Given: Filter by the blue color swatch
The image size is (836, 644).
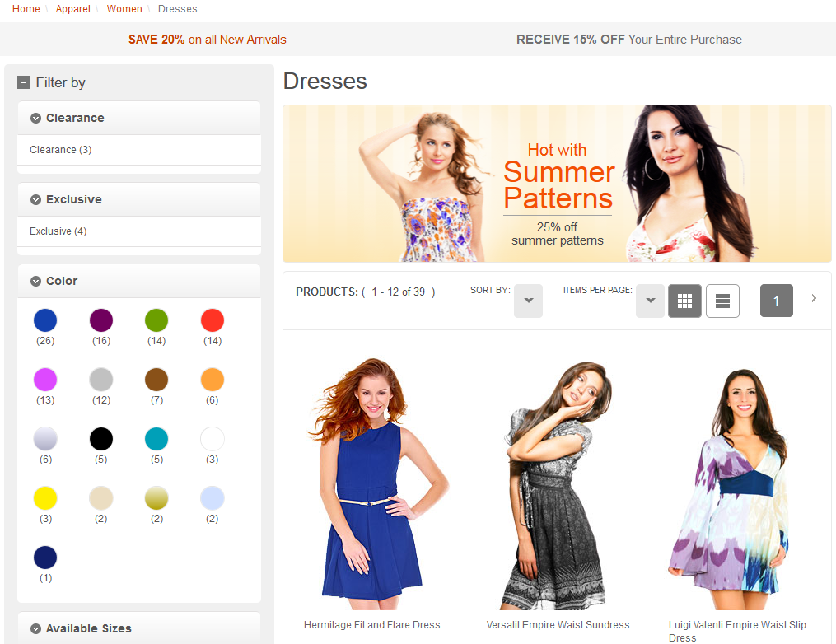Looking at the screenshot, I should 45,320.
